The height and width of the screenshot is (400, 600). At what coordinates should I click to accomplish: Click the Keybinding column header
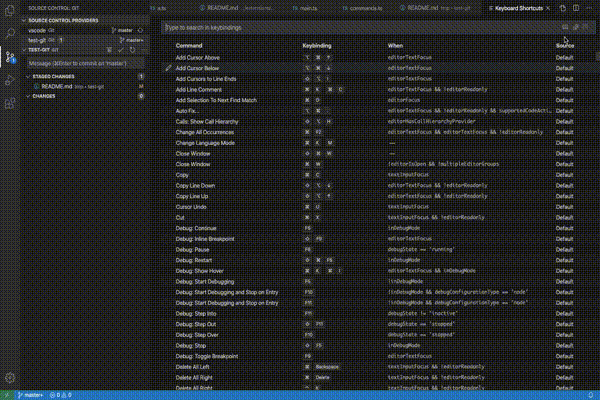(x=316, y=46)
